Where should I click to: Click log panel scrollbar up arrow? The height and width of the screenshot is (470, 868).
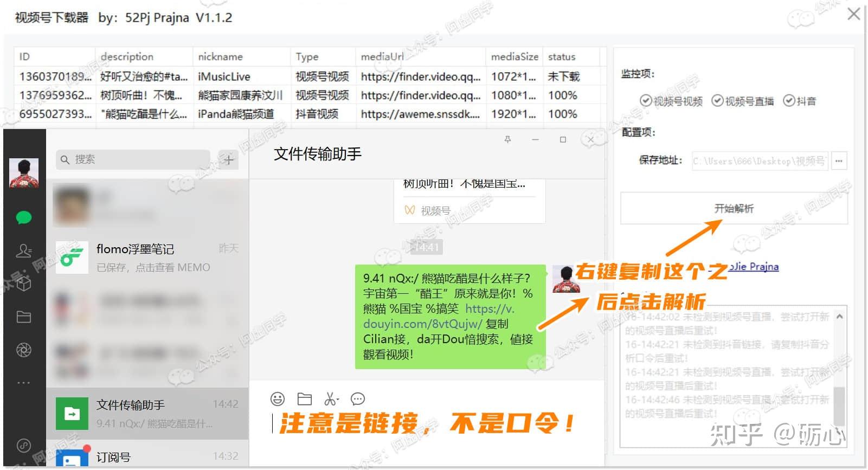[x=839, y=316]
